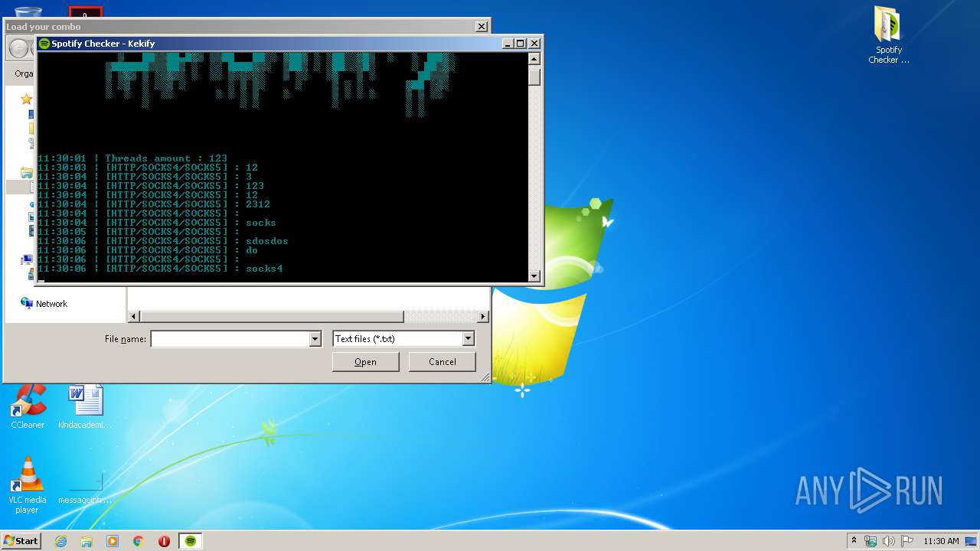Open the network status tray icon

(x=871, y=541)
